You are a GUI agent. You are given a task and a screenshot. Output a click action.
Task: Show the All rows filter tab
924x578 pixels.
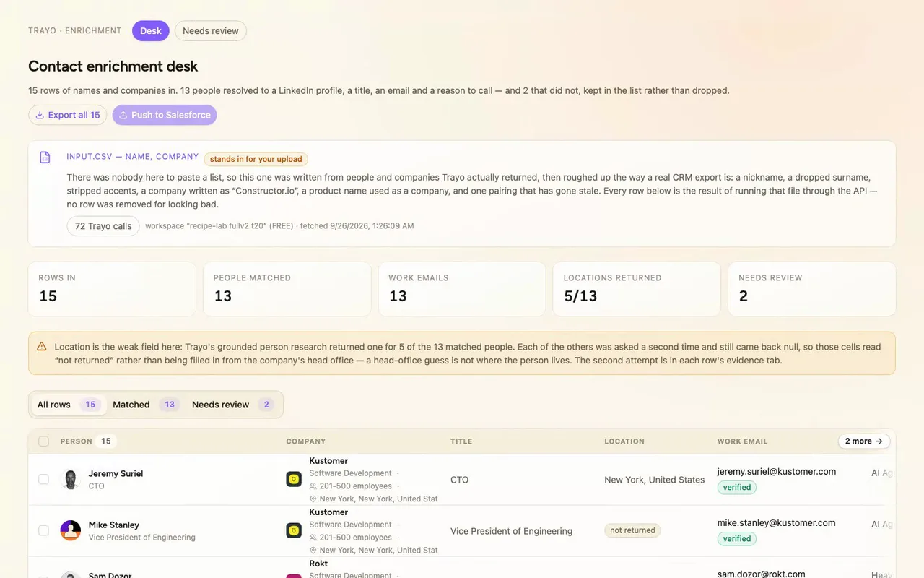[x=68, y=405]
